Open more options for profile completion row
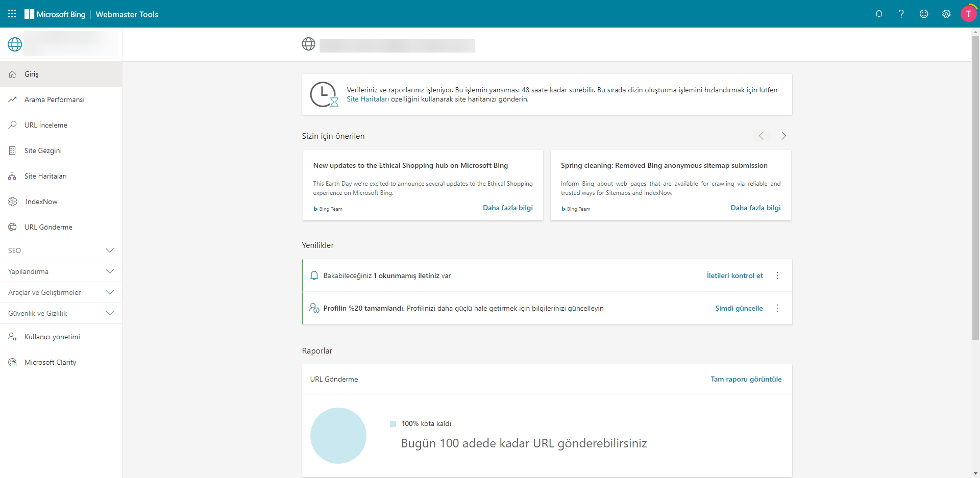The height and width of the screenshot is (478, 980). pyautogui.click(x=777, y=308)
